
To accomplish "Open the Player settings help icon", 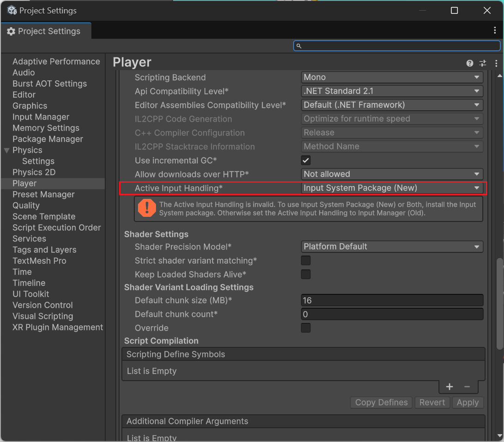I will coord(469,63).
